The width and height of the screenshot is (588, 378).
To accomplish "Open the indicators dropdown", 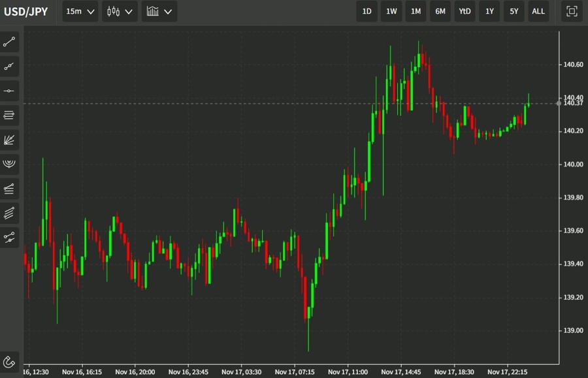I will pos(159,11).
